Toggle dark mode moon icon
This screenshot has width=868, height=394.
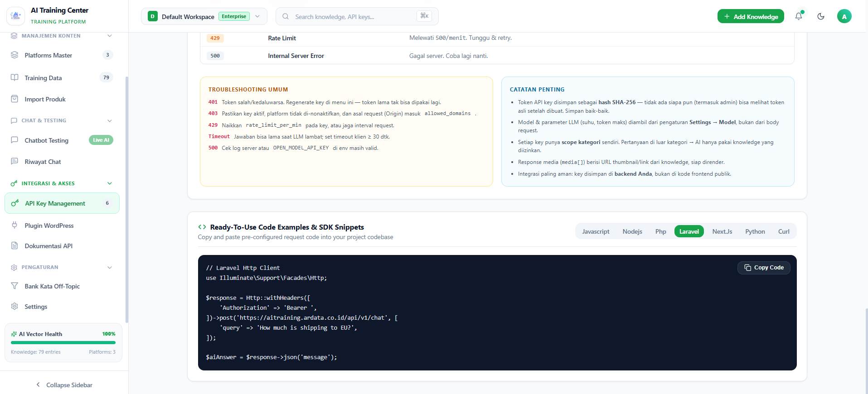821,16
